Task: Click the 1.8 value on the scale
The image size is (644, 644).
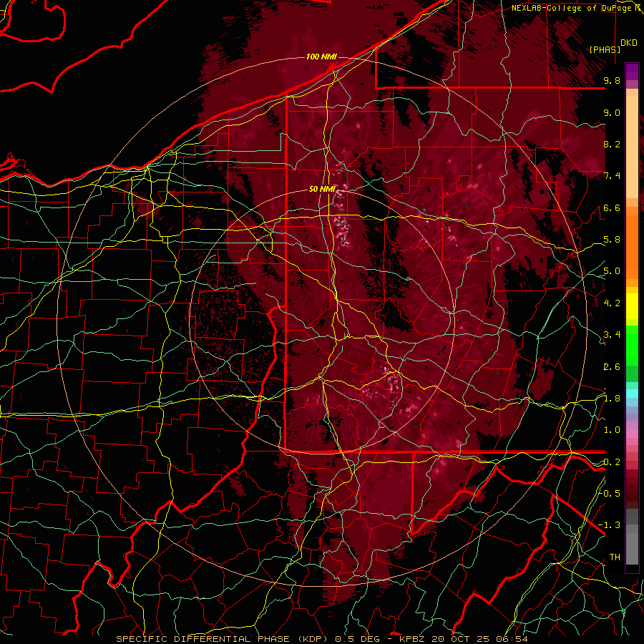Action: point(612,399)
